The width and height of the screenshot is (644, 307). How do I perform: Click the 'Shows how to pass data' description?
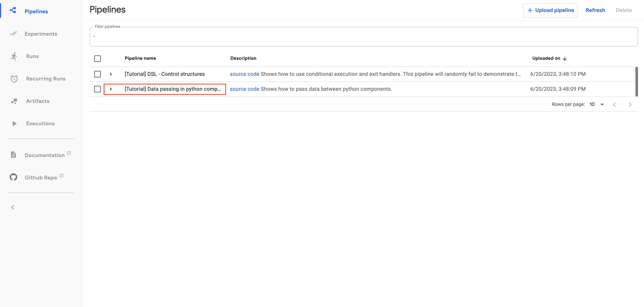(326, 89)
